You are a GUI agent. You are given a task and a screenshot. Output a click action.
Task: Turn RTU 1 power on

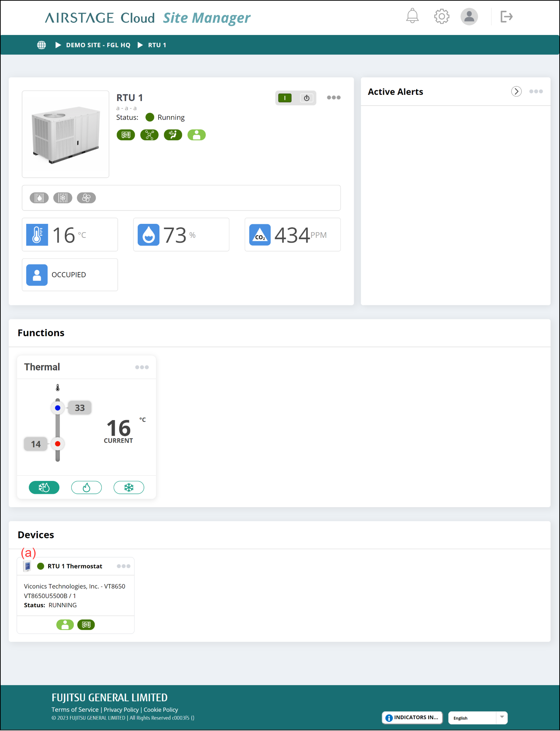pyautogui.click(x=285, y=98)
